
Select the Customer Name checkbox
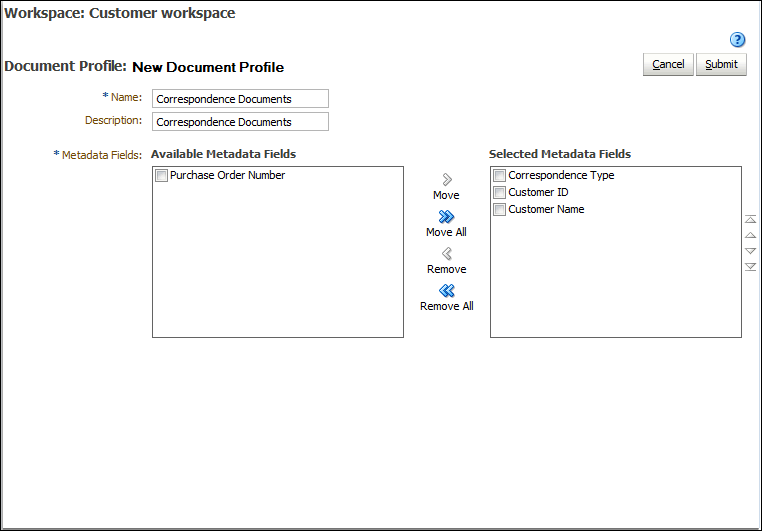(500, 209)
